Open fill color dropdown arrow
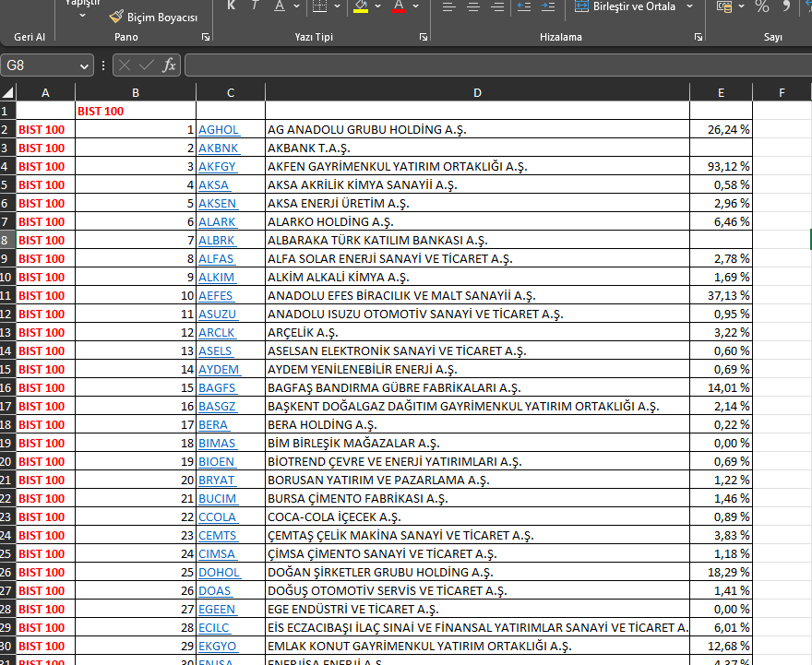This screenshot has height=665, width=812. point(377,6)
